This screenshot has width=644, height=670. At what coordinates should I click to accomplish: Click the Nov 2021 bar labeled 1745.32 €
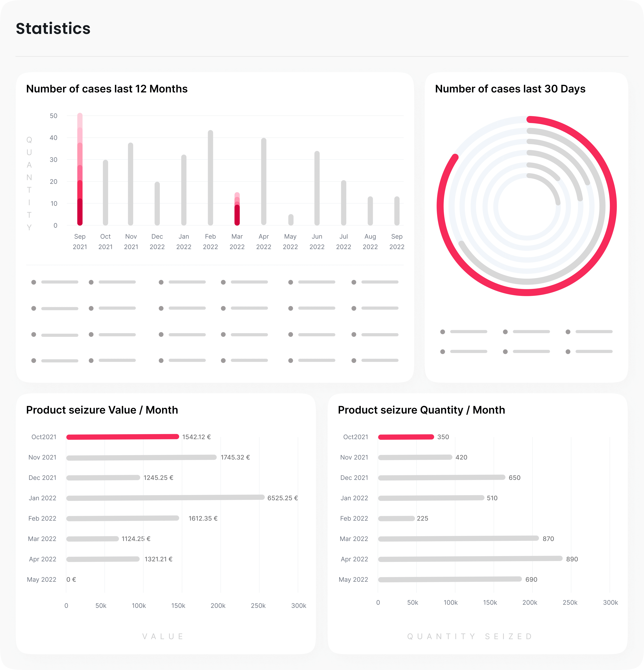[142, 457]
